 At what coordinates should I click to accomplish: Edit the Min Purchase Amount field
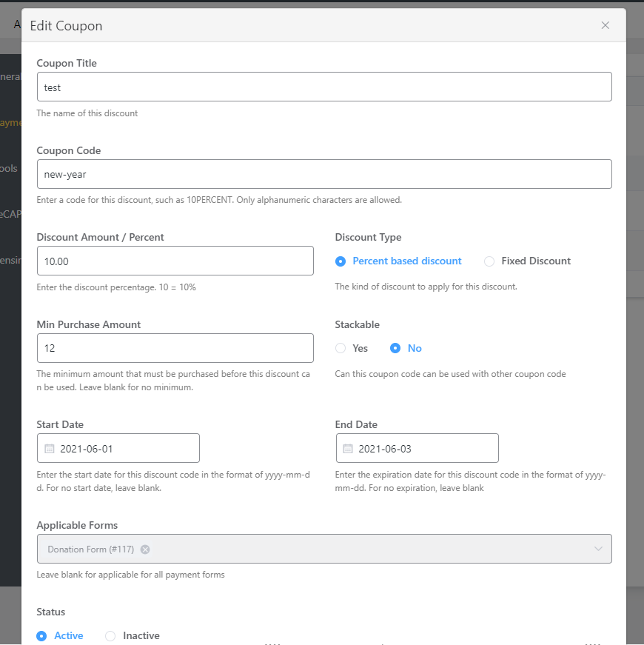click(175, 348)
